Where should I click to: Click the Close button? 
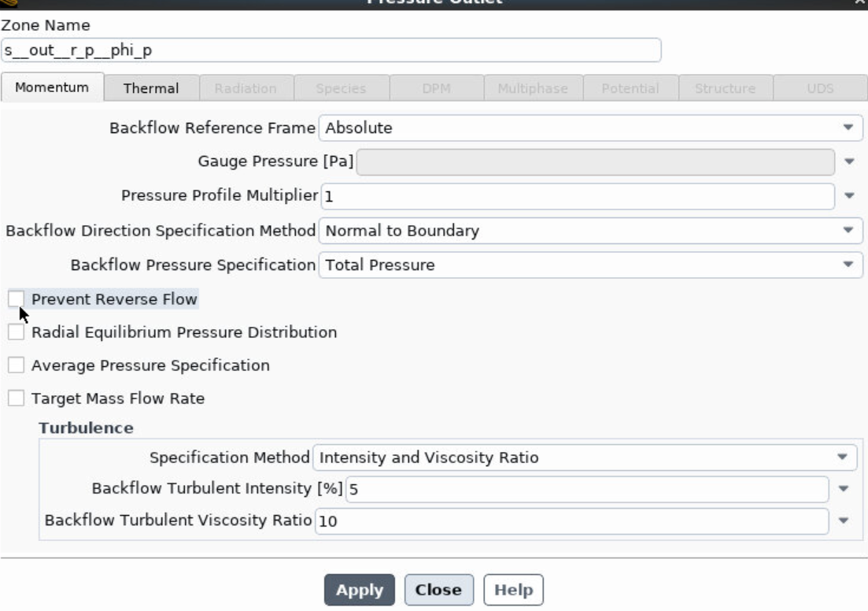click(x=438, y=590)
